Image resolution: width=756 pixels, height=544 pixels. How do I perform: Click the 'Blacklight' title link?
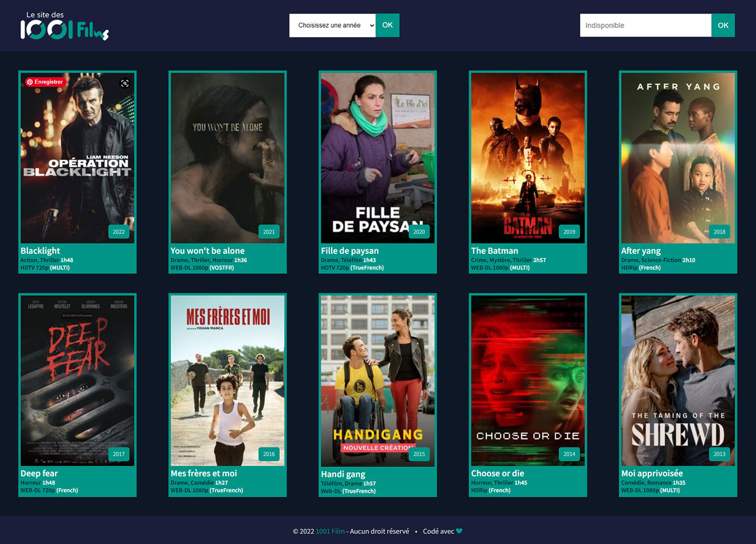pos(40,251)
